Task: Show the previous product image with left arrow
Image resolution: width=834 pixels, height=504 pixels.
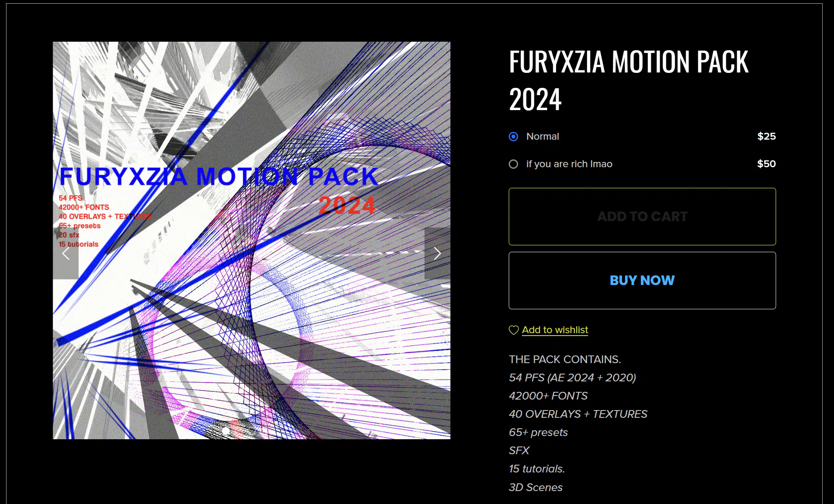Action: coord(66,253)
